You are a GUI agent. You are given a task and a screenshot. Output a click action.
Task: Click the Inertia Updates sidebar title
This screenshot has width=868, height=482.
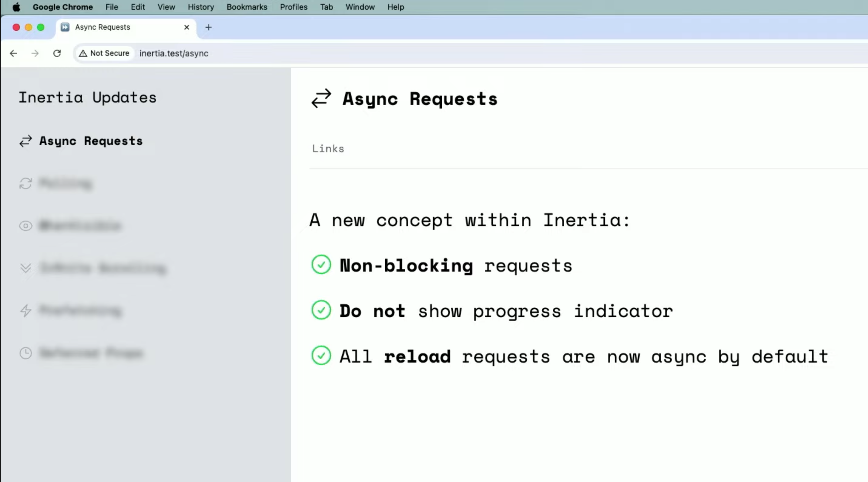coord(88,98)
